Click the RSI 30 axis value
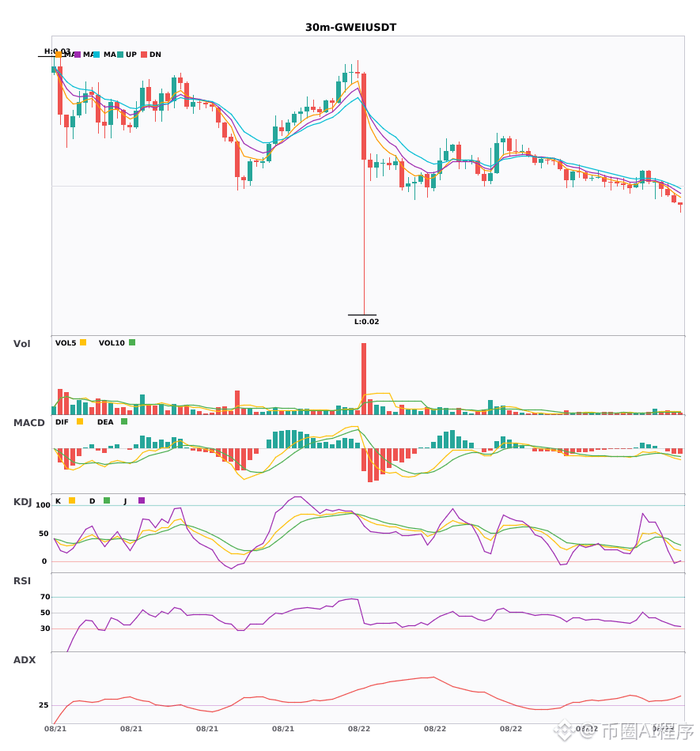This screenshot has width=700, height=751. [45, 628]
